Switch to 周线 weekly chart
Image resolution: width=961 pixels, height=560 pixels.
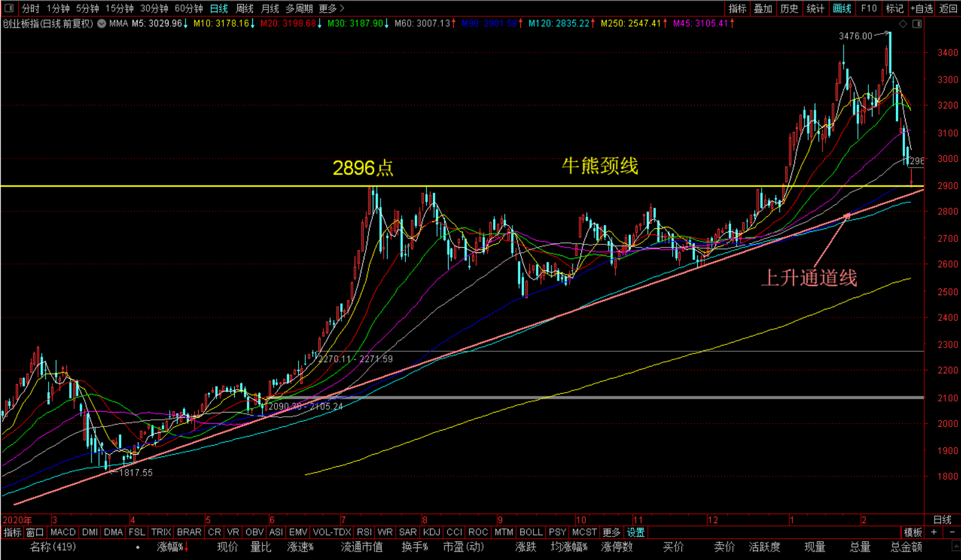[x=245, y=8]
